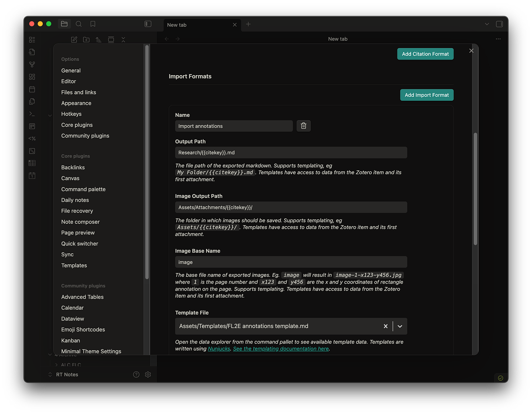This screenshot has height=414, width=532.
Task: Open today's daily note ribbon icon
Action: (x=32, y=89)
